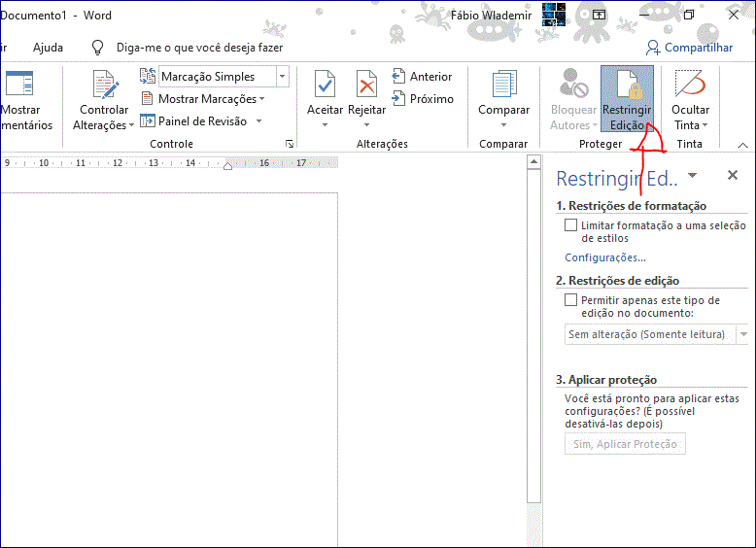Image resolution: width=756 pixels, height=548 pixels.
Task: Expand the Painel de Revisão dropdown arrow
Action: 258,121
